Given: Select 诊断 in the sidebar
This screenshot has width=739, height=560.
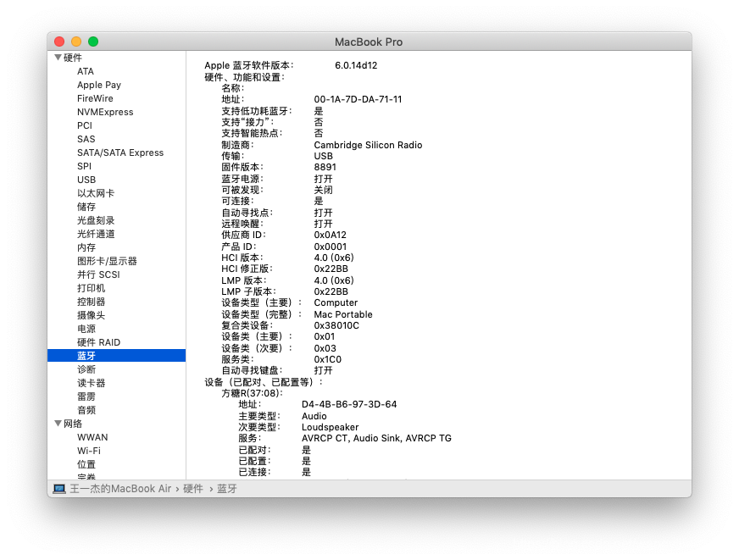Looking at the screenshot, I should pyautogui.click(x=86, y=369).
